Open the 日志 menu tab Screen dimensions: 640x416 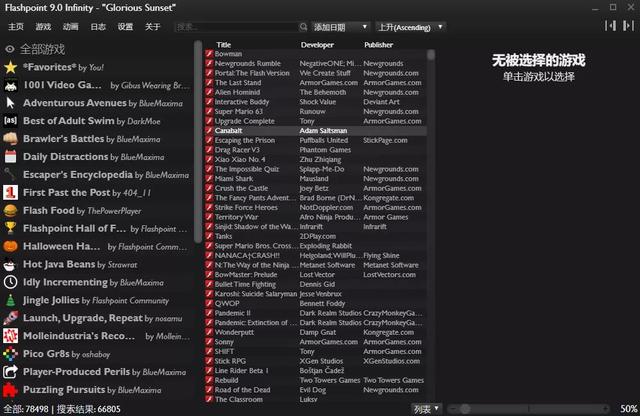pos(98,27)
